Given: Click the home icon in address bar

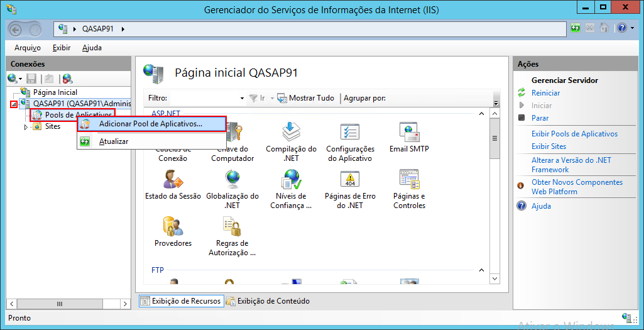Looking at the screenshot, I should coord(604,28).
